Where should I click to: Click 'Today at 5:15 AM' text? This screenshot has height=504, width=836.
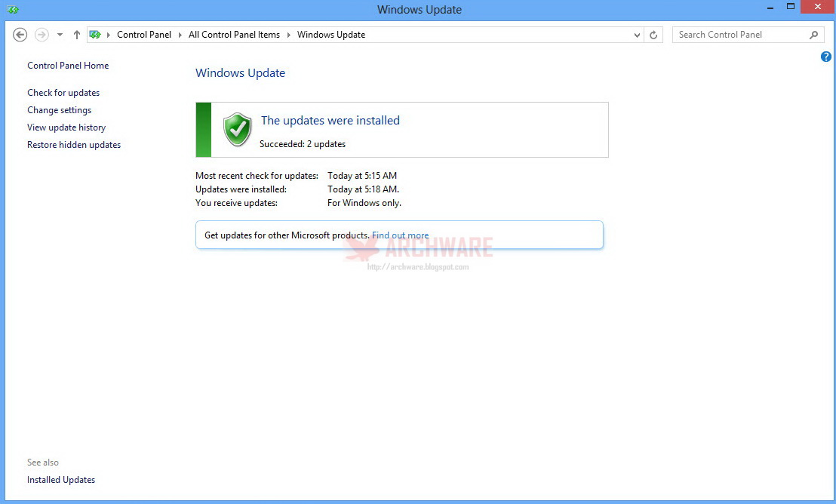coord(362,176)
